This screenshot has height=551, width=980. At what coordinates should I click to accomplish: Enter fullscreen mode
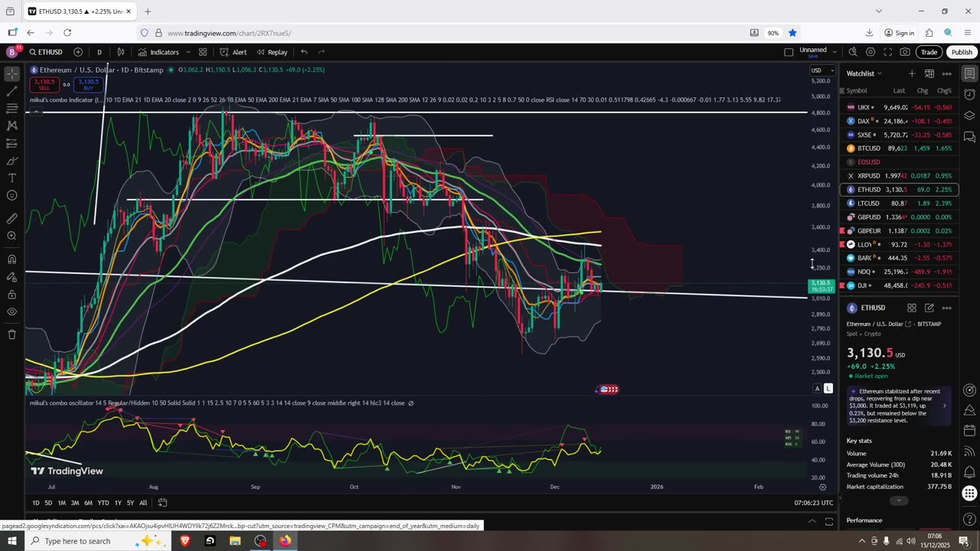888,52
